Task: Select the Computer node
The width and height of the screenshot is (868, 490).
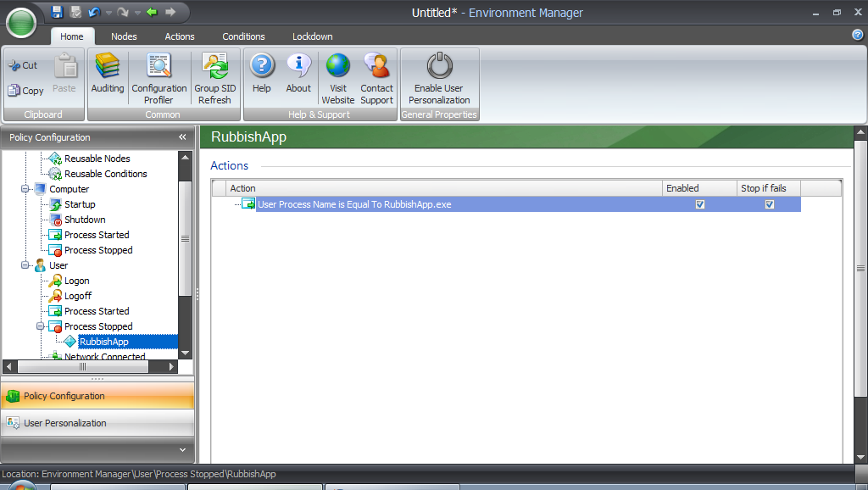Action: [x=70, y=189]
